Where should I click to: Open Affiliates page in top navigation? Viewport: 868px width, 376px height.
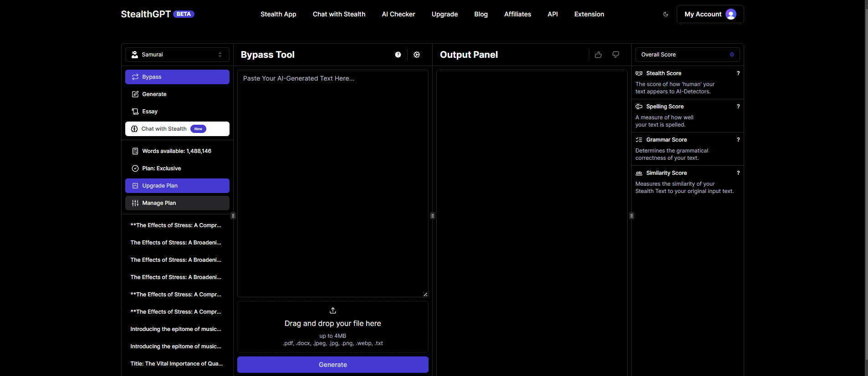coord(517,14)
